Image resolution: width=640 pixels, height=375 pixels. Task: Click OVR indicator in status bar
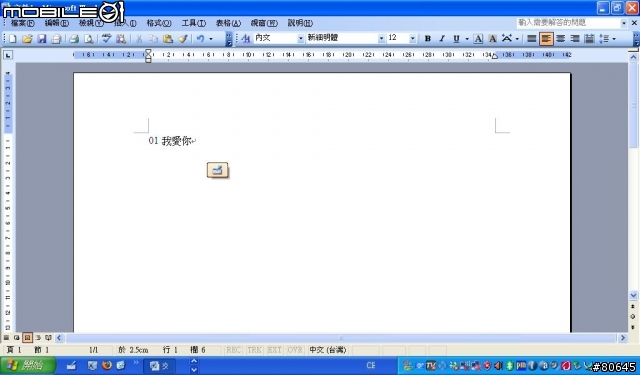pos(295,350)
